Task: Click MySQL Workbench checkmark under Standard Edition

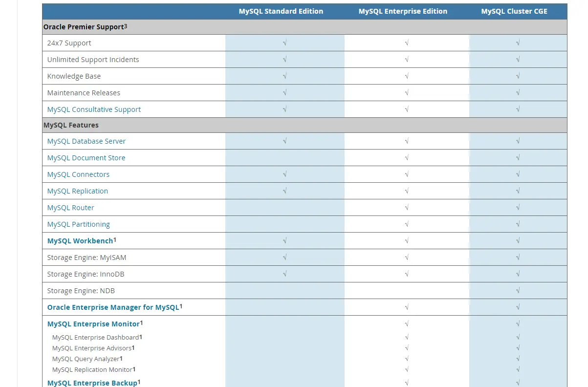Action: pos(284,241)
